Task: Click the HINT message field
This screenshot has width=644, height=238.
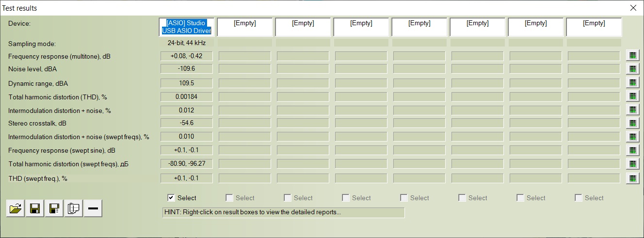Action: (x=283, y=212)
